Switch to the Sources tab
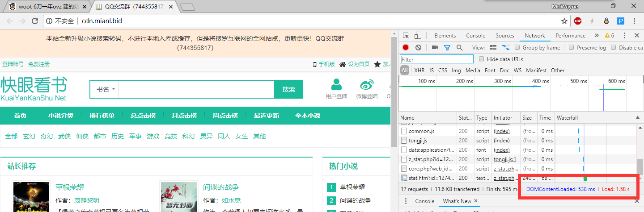Viewport: 644px width, 212px height. tap(505, 36)
